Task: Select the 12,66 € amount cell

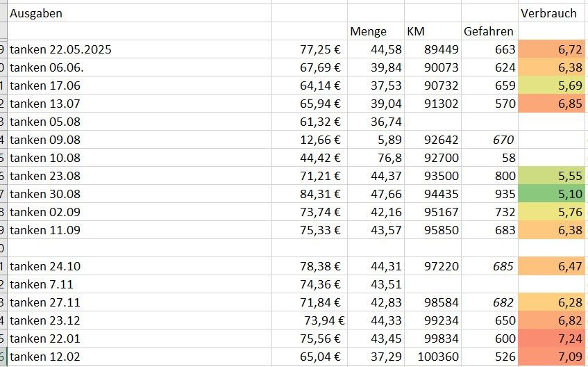Action: (x=320, y=140)
